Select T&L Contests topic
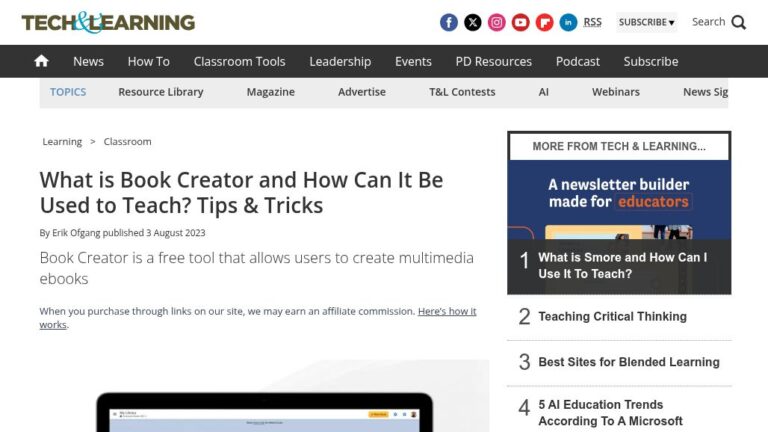 [x=462, y=92]
